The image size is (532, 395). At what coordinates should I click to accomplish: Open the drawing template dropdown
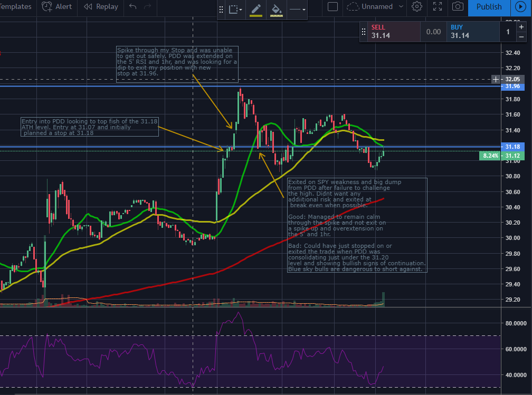click(x=235, y=9)
